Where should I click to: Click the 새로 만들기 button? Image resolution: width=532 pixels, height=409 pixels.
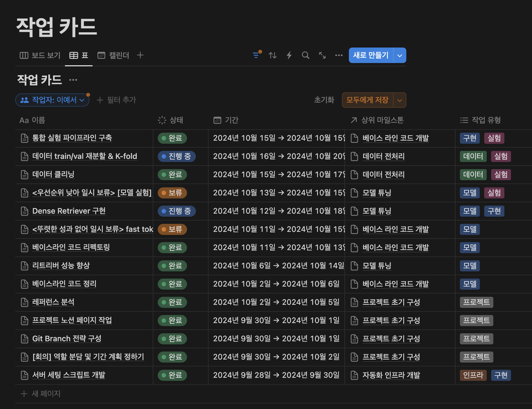371,55
